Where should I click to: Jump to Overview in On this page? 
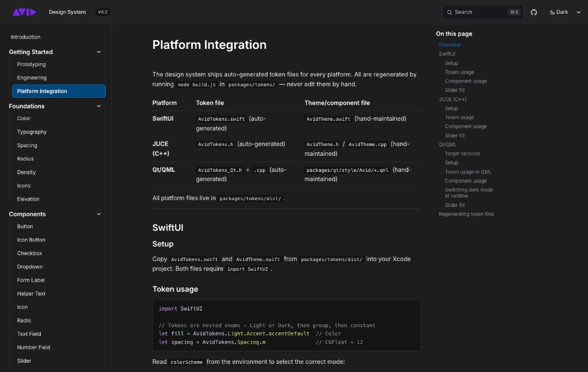tap(450, 45)
